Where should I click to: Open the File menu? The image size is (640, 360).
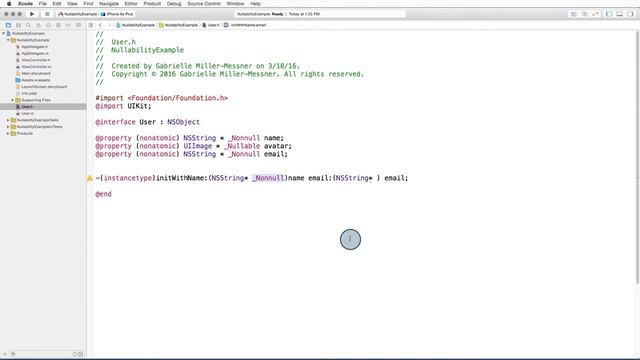[42, 4]
